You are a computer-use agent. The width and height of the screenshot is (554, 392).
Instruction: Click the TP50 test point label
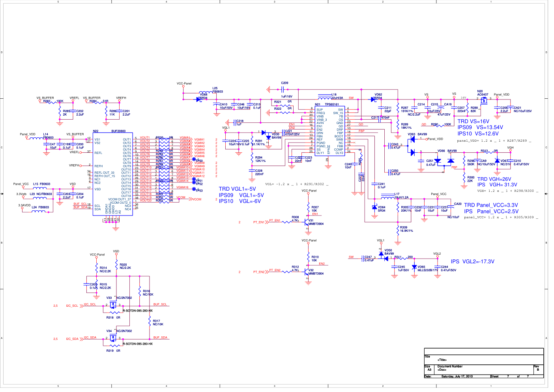pos(199,161)
